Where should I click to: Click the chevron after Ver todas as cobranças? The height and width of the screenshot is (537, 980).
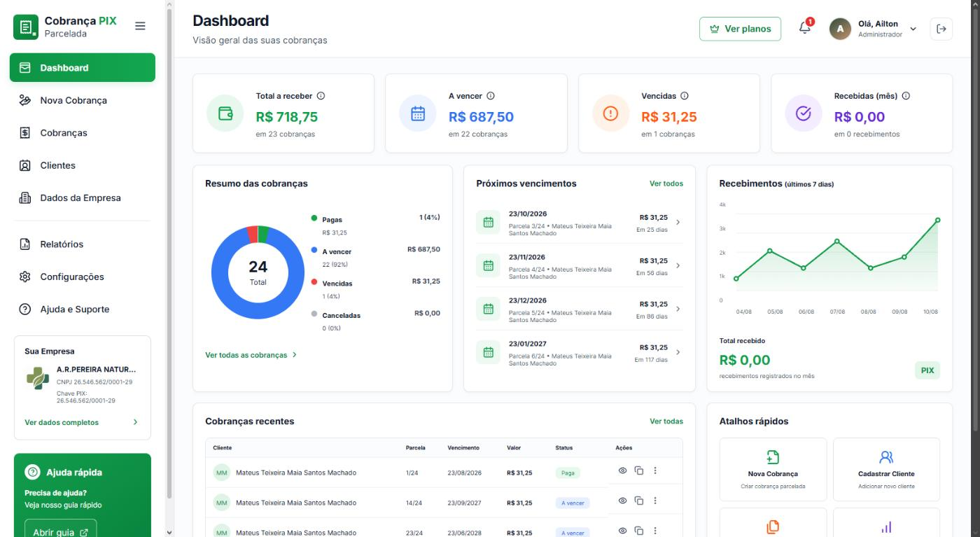point(295,355)
